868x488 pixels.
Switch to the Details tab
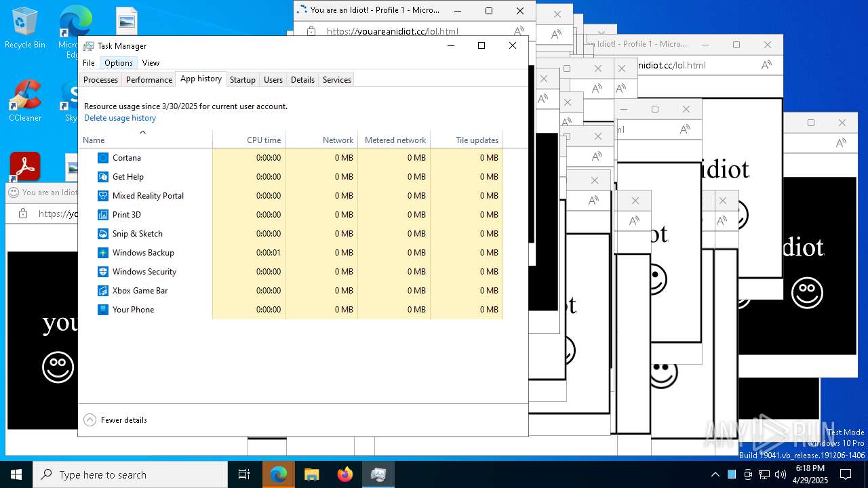click(302, 80)
